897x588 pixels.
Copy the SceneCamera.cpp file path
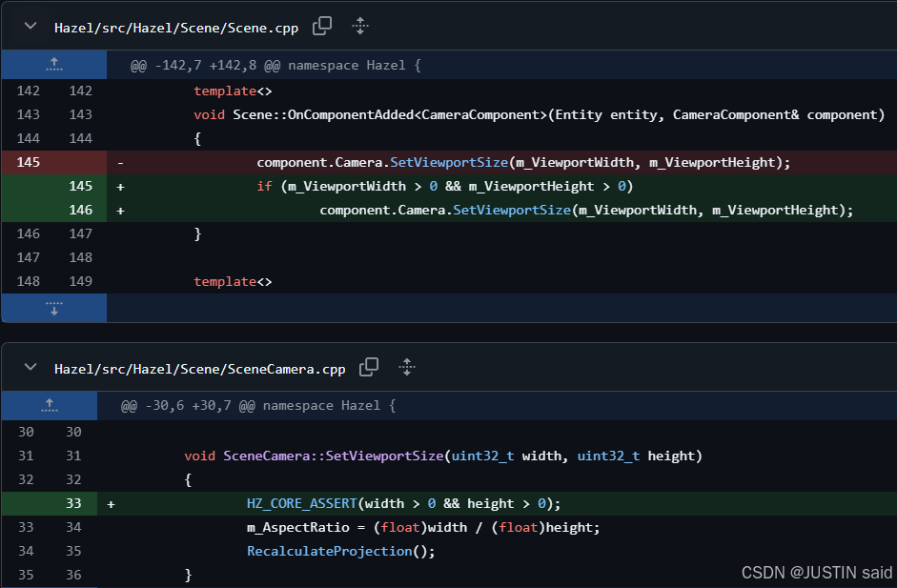[x=369, y=367]
